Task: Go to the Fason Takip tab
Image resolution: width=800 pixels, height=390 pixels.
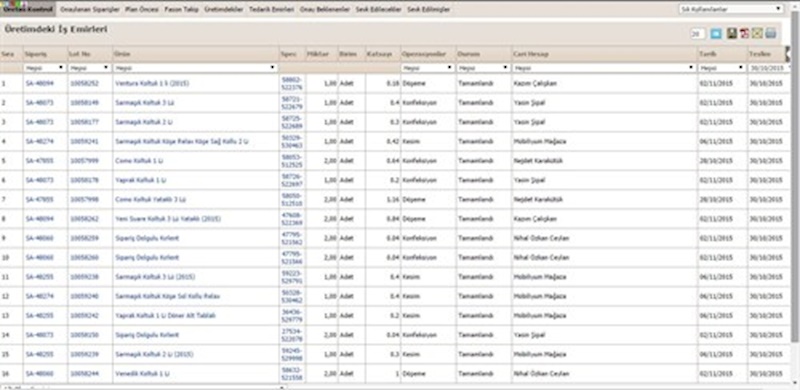Action: (x=182, y=9)
